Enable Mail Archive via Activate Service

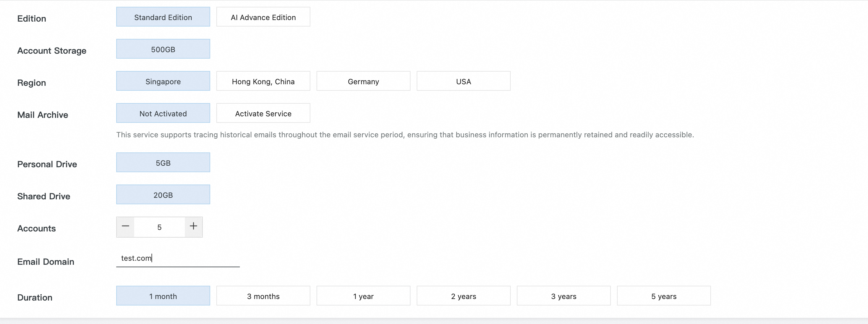point(263,113)
